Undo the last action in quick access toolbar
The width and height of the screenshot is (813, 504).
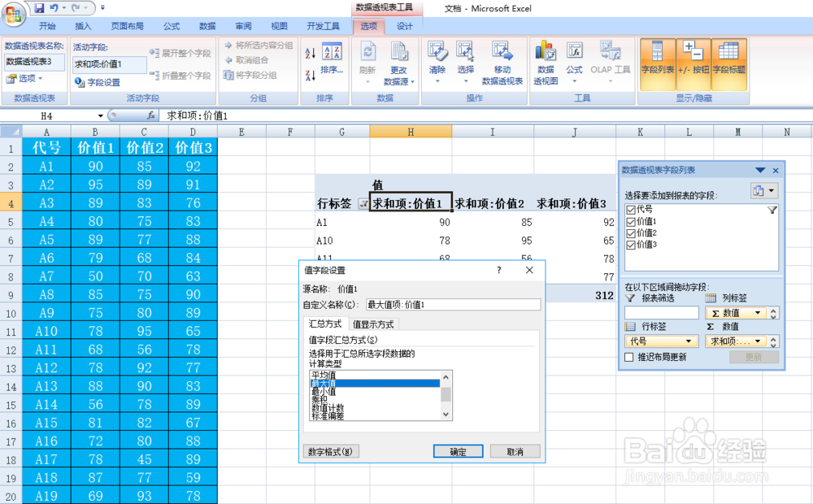54,8
